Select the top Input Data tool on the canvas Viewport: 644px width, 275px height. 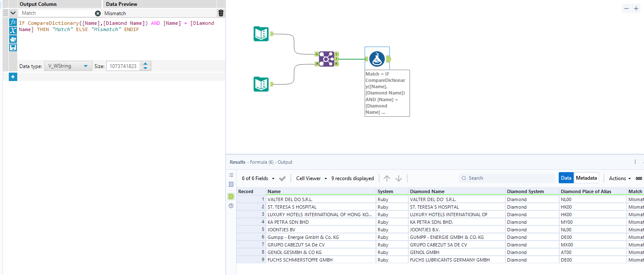260,34
